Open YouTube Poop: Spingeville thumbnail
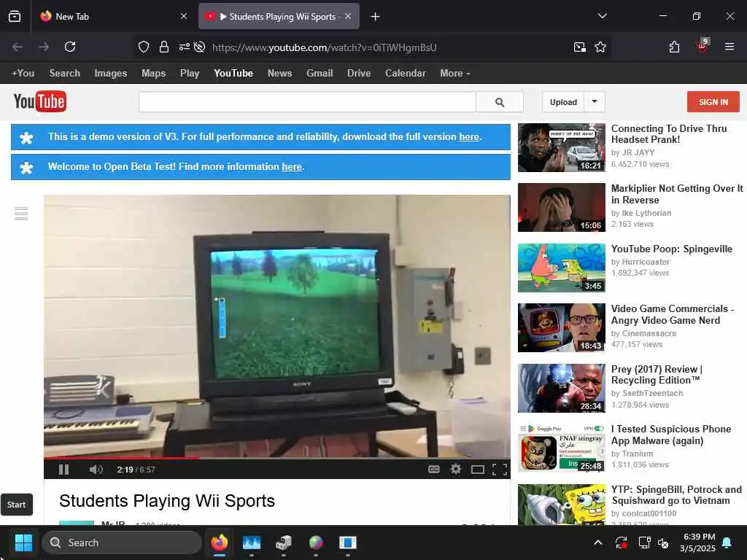The width and height of the screenshot is (747, 560). click(562, 268)
